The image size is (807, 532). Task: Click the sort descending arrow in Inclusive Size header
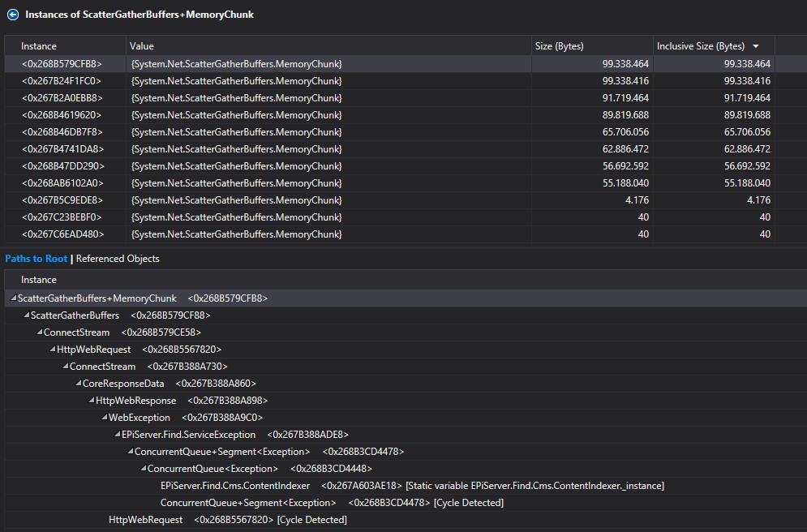(756, 46)
